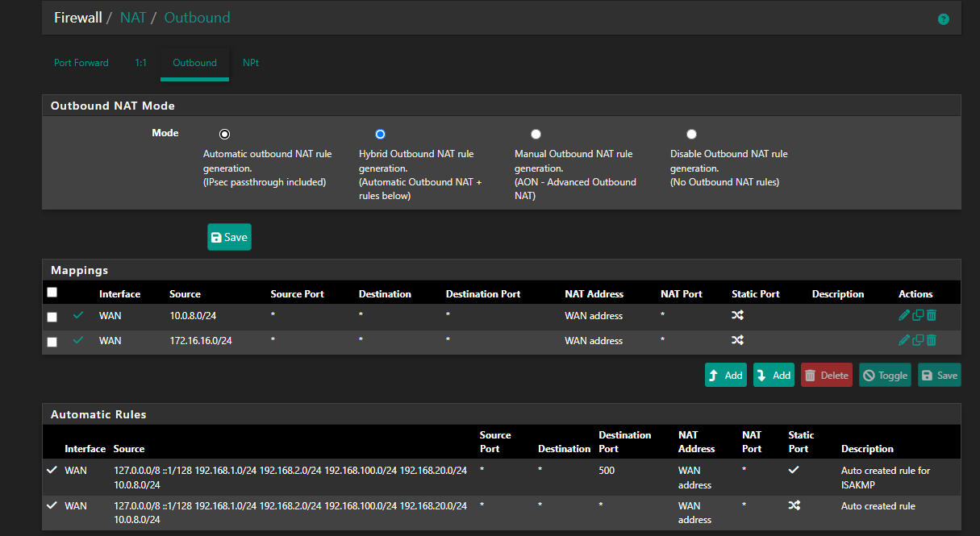Select Automatic outbound NAT rule generation mode
This screenshot has height=536, width=980.
tap(224, 134)
